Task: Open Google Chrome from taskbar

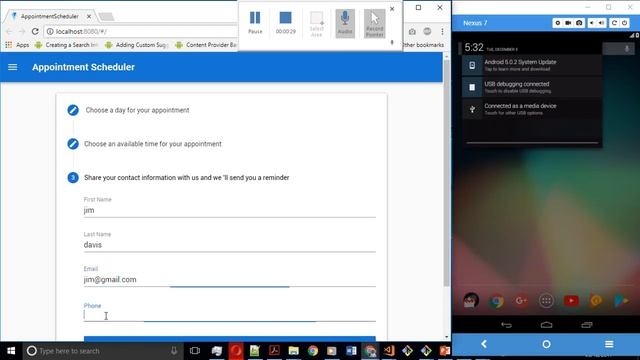Action: point(313,351)
